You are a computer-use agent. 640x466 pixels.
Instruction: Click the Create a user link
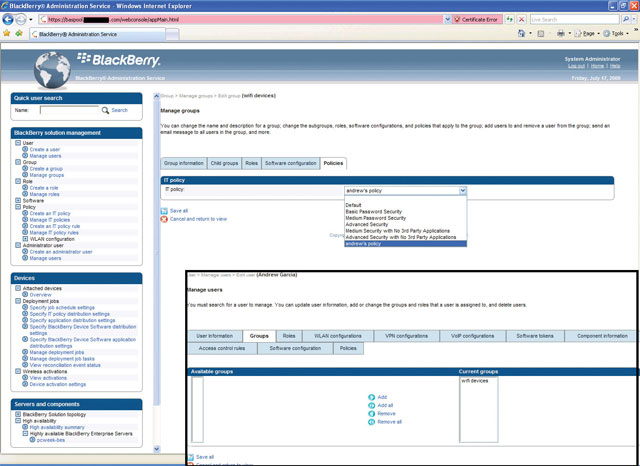click(x=45, y=149)
